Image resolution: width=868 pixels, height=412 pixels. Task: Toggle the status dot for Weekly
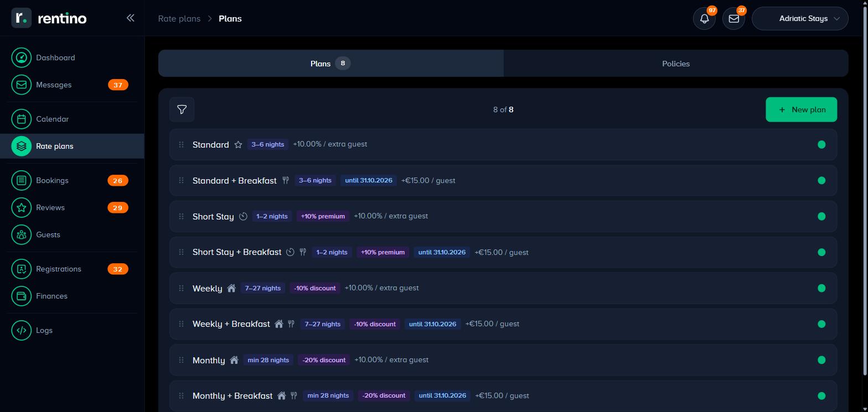(x=821, y=288)
